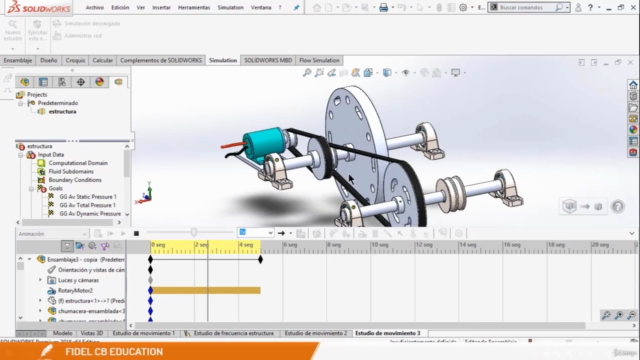Switch to the Estudio de movimiento 2 tab
The height and width of the screenshot is (360, 640).
[x=316, y=333]
